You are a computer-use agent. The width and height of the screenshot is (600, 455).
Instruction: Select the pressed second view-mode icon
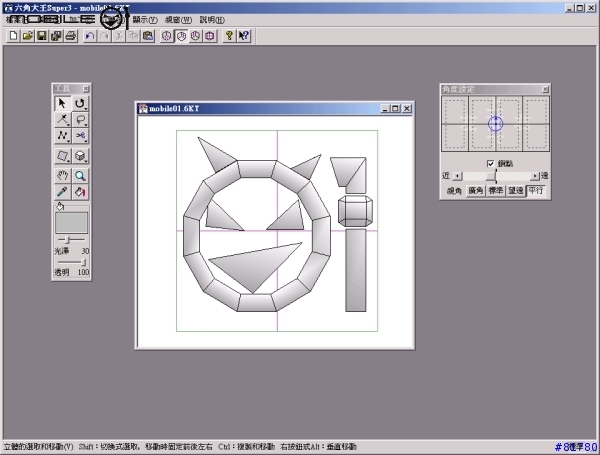click(x=181, y=36)
